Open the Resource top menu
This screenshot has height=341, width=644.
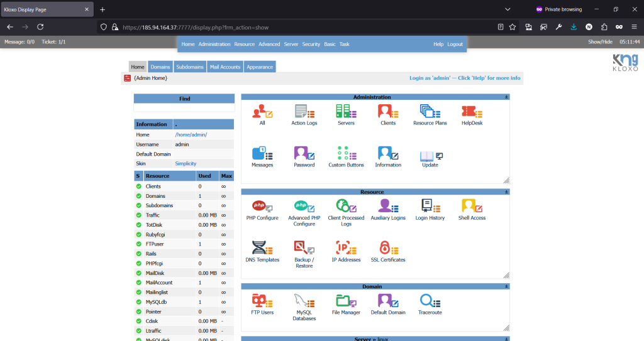pos(245,44)
